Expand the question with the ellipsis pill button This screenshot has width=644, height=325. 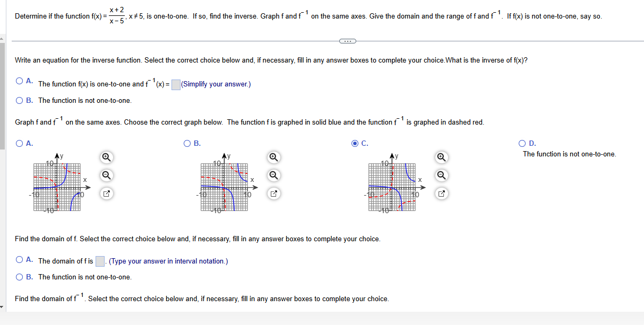pyautogui.click(x=348, y=41)
